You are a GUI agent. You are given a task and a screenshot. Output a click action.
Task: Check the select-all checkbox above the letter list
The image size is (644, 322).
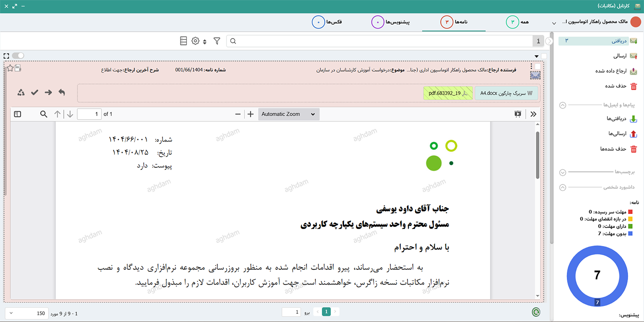pyautogui.click(x=544, y=56)
